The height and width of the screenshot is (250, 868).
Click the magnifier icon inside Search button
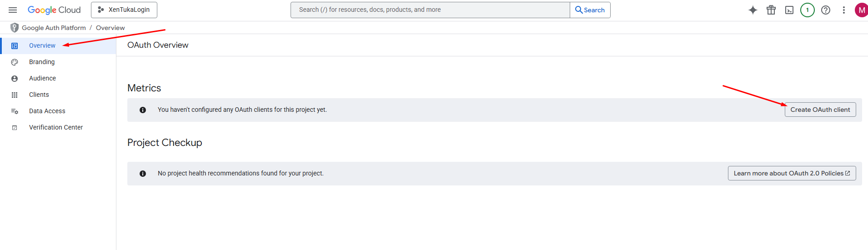coord(579,10)
